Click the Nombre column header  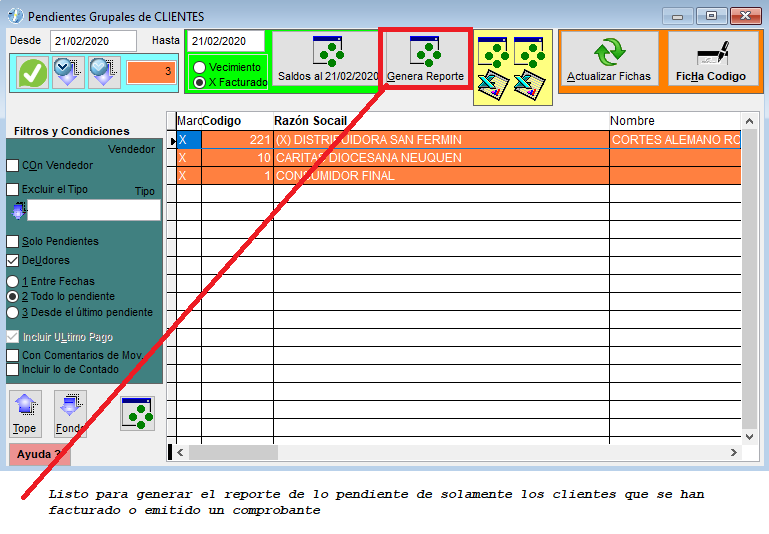pos(675,121)
